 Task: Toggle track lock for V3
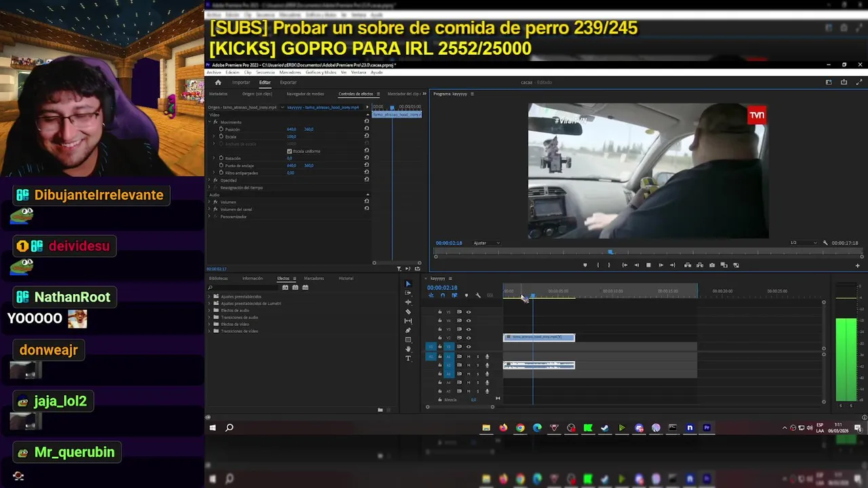click(439, 329)
